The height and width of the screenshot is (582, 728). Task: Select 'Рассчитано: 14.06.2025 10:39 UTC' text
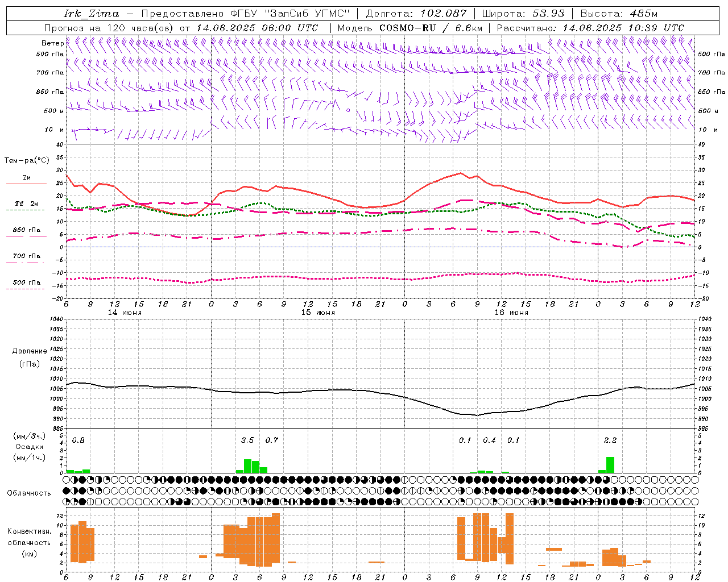pyautogui.click(x=590, y=28)
